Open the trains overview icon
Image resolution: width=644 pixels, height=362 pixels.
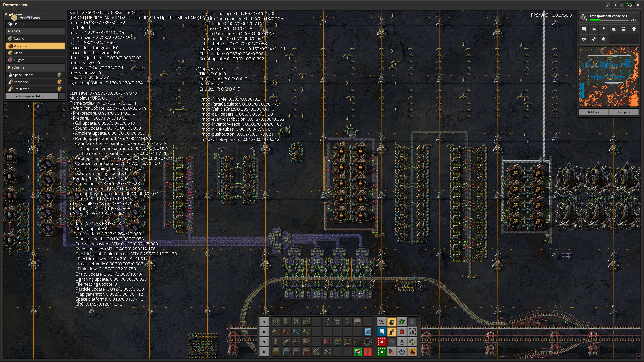pos(624,29)
